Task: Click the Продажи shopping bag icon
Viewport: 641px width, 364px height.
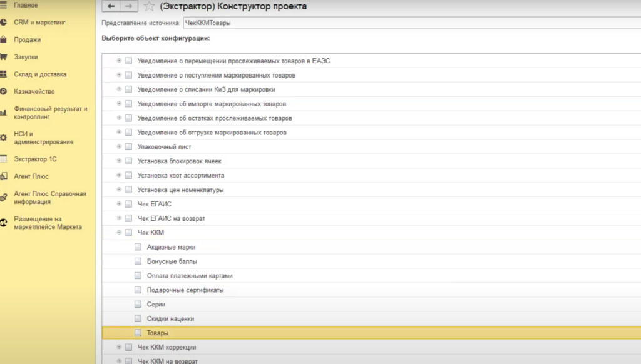Action: tap(4, 39)
